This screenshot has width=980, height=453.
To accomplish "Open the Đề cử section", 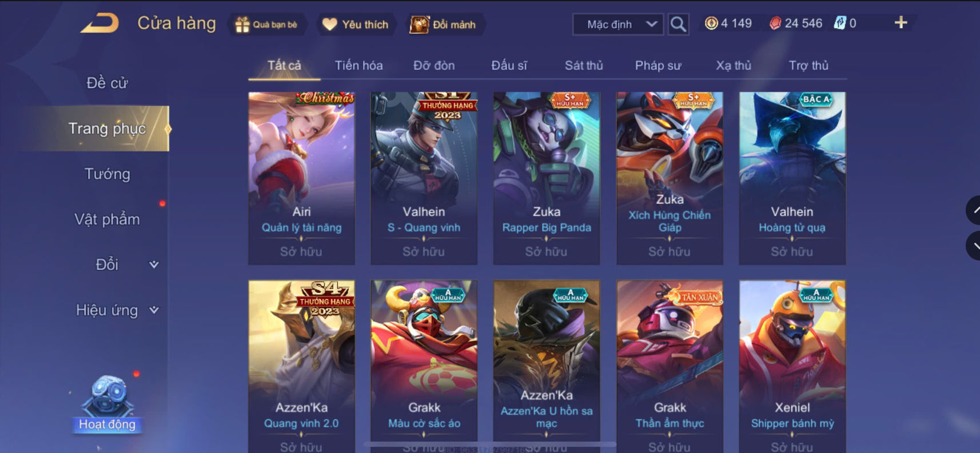I will [x=107, y=83].
